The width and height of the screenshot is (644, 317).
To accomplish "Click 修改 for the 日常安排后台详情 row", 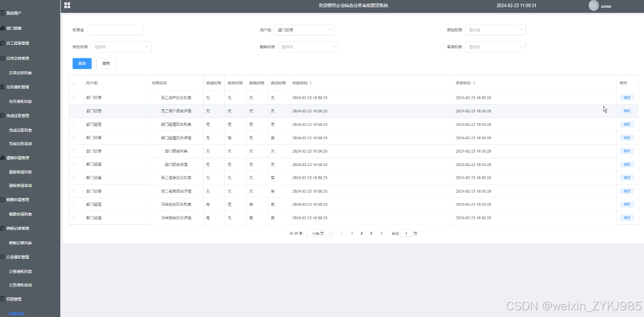I will [x=627, y=218].
